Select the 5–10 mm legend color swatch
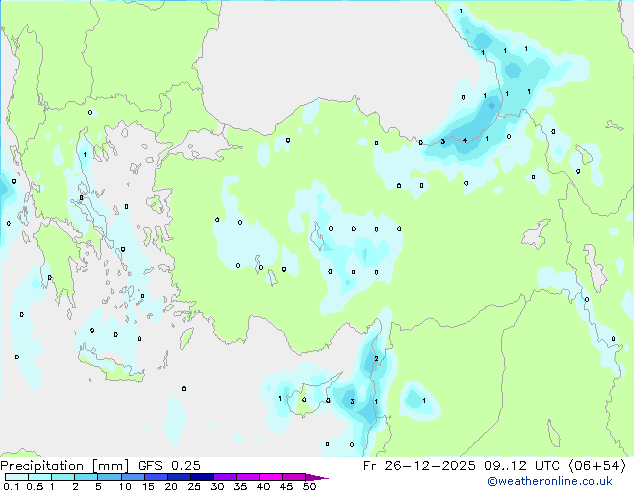The width and height of the screenshot is (634, 490). [x=109, y=477]
